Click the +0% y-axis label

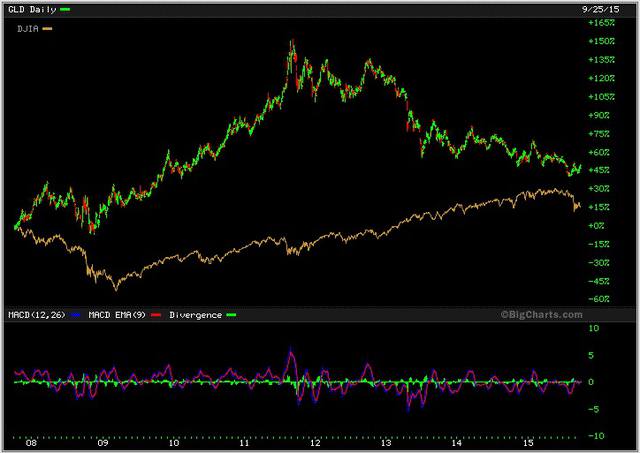(x=598, y=225)
